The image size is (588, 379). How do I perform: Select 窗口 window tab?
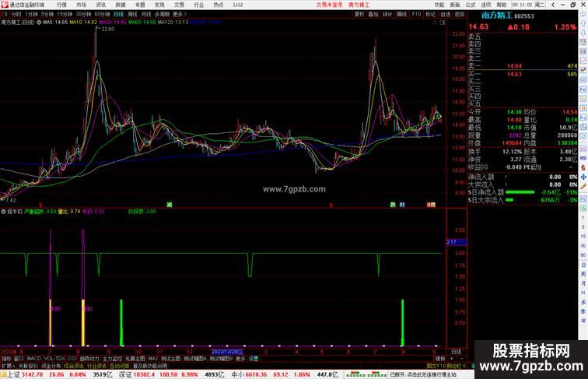19,359
